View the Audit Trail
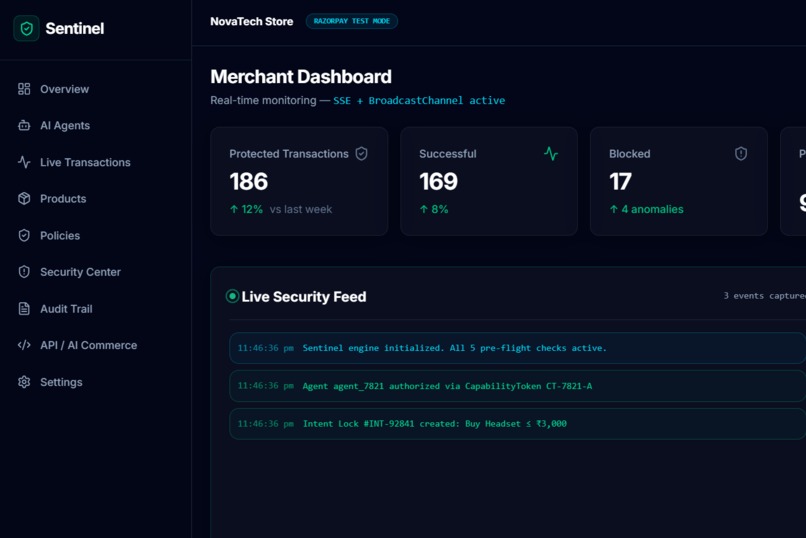This screenshot has height=538, width=806. (66, 309)
